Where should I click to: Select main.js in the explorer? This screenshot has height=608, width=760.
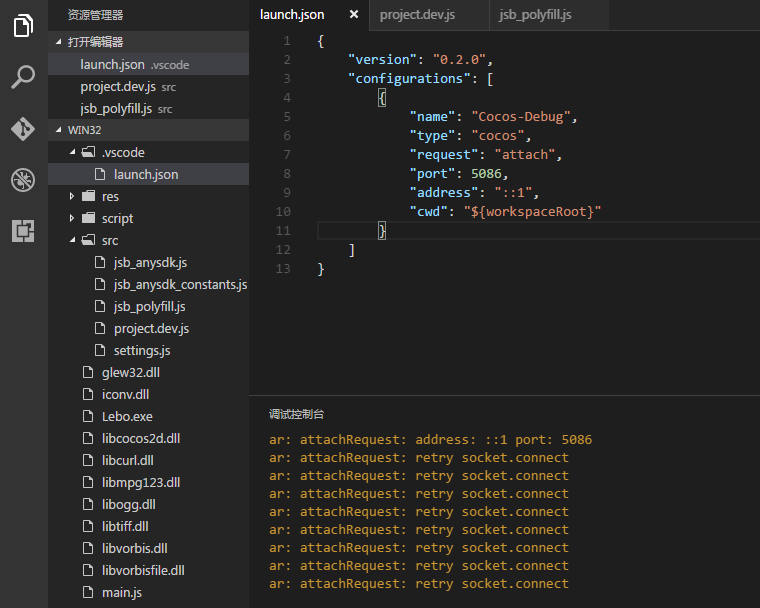[121, 593]
